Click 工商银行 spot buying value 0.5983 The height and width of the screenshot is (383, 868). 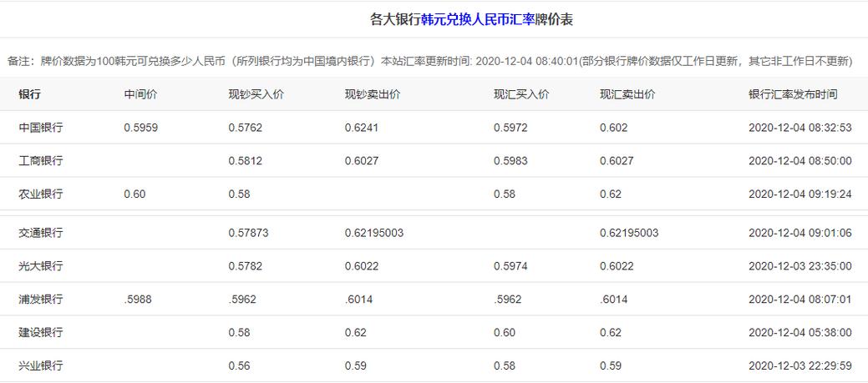[x=510, y=161]
